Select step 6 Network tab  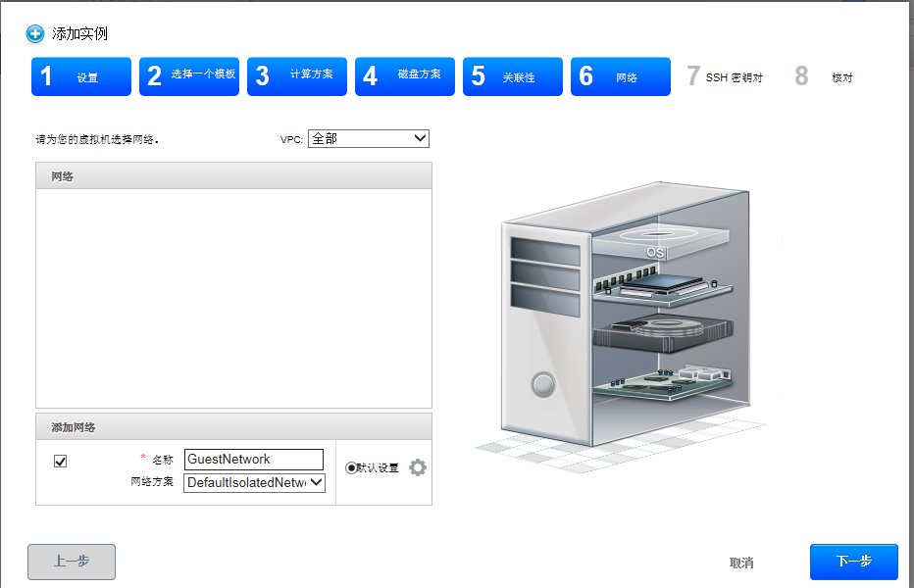point(620,76)
